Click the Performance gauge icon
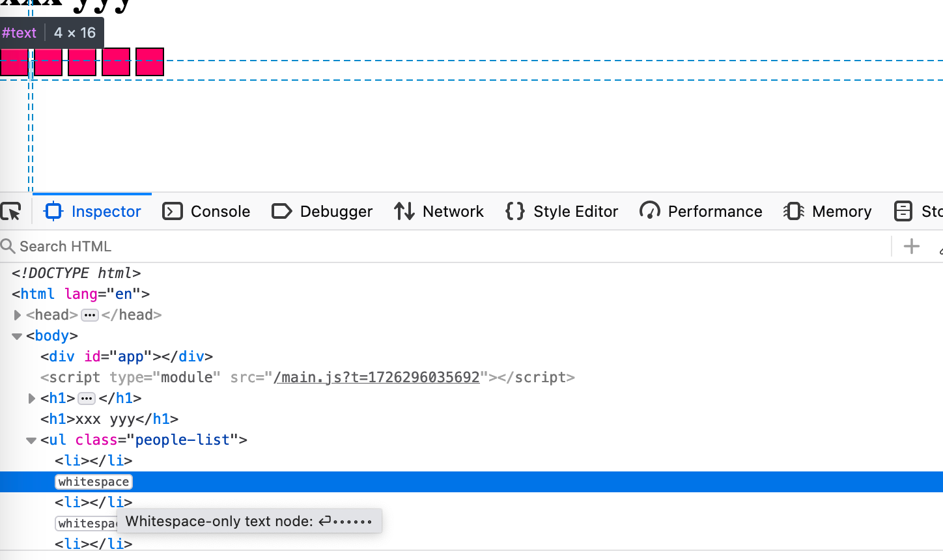 click(x=649, y=212)
